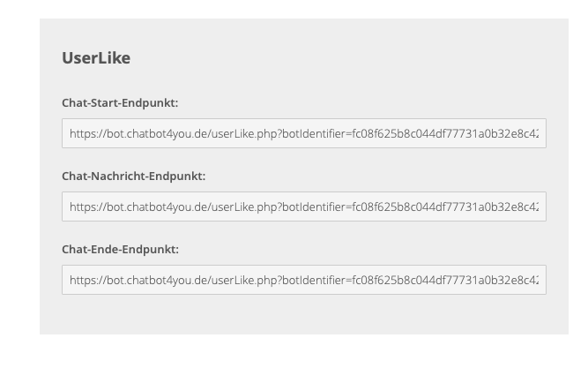The height and width of the screenshot is (368, 588).
Task: Click the Chat-Nachricht-Endpunkt label
Action: (x=133, y=176)
